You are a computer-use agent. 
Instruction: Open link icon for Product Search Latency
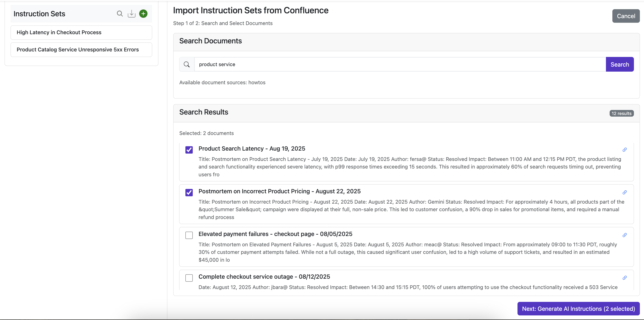[625, 150]
